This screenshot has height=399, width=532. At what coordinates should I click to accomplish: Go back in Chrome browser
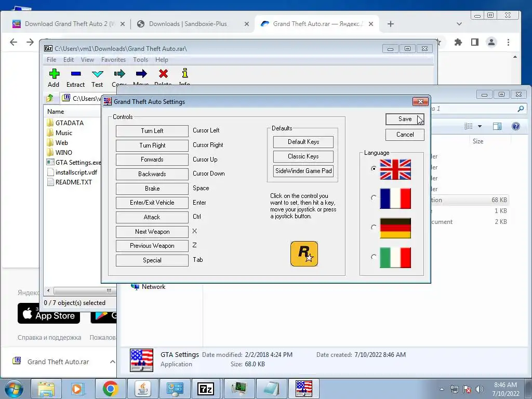pyautogui.click(x=14, y=42)
